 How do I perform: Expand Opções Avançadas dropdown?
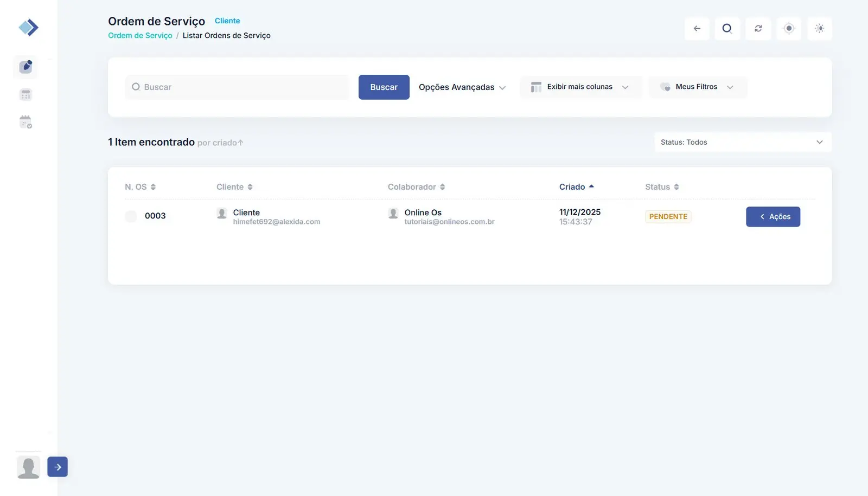coord(462,87)
